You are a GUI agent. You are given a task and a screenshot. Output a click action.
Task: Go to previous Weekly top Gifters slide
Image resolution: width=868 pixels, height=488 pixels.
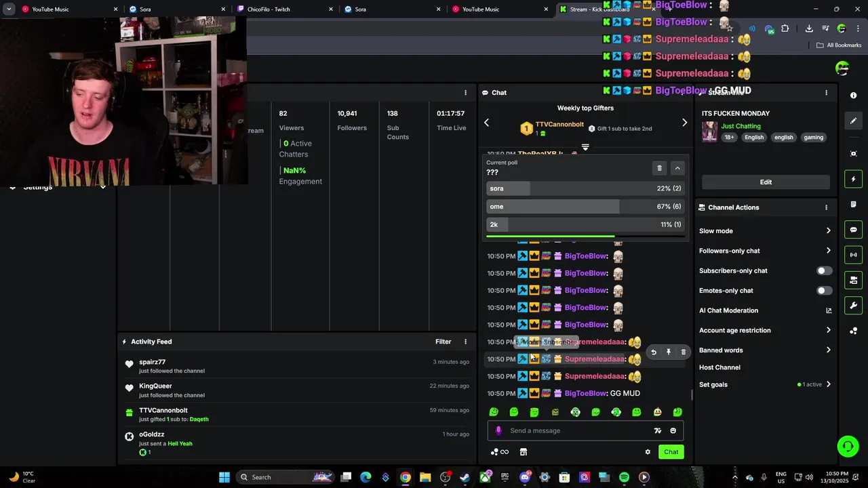pos(486,123)
